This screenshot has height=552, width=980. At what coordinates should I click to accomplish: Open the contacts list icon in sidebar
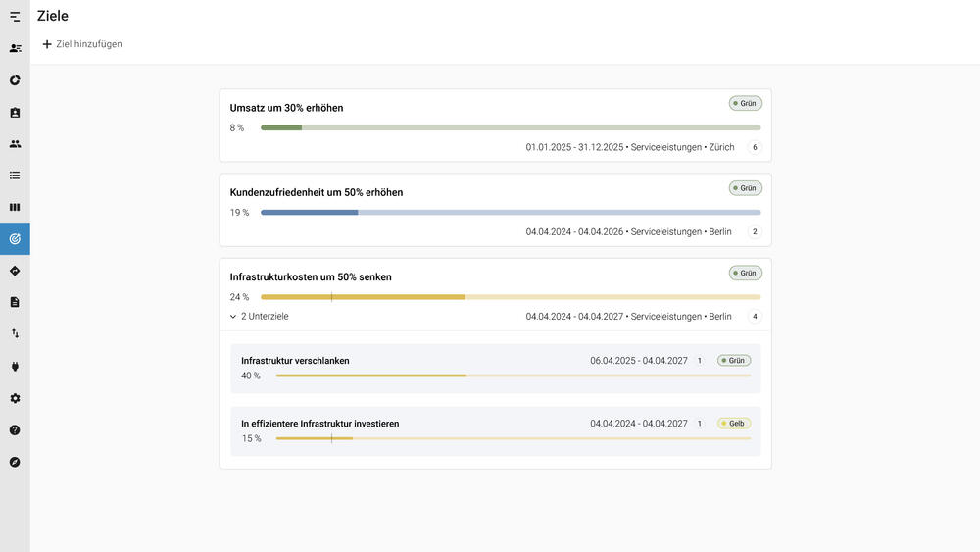15,48
